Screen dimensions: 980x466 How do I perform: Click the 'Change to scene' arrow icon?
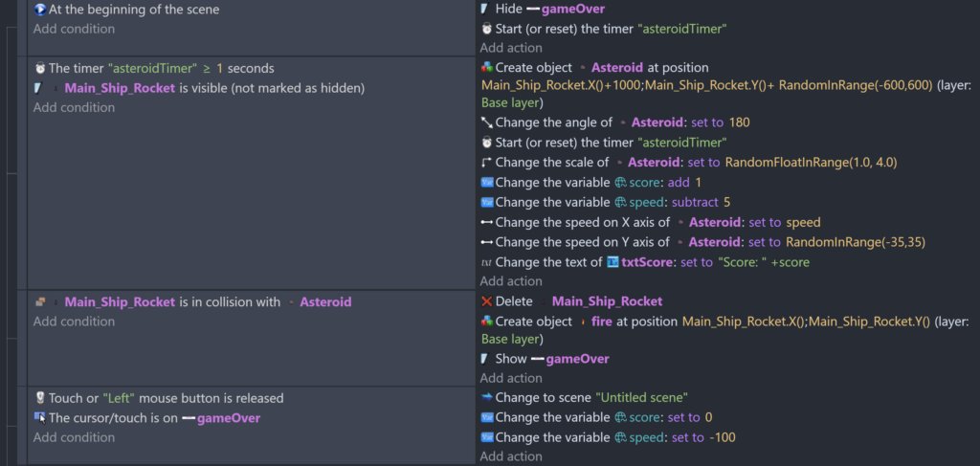[486, 398]
